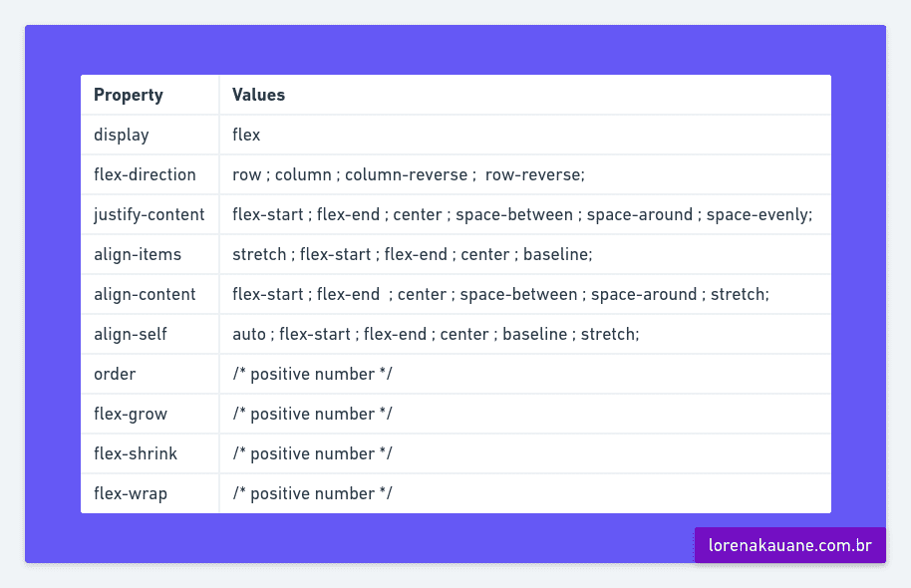The image size is (911, 588).
Task: Click the align-self property cell
Action: (x=131, y=334)
